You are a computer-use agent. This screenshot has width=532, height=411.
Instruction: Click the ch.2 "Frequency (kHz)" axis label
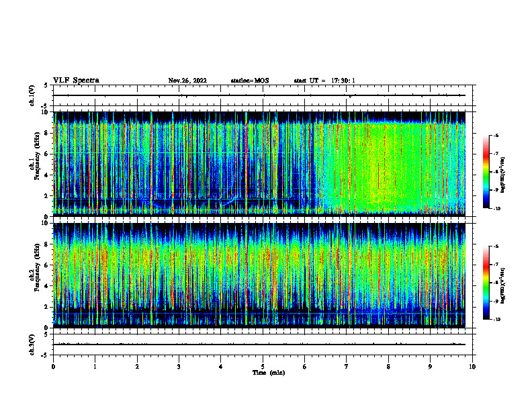(x=37, y=267)
